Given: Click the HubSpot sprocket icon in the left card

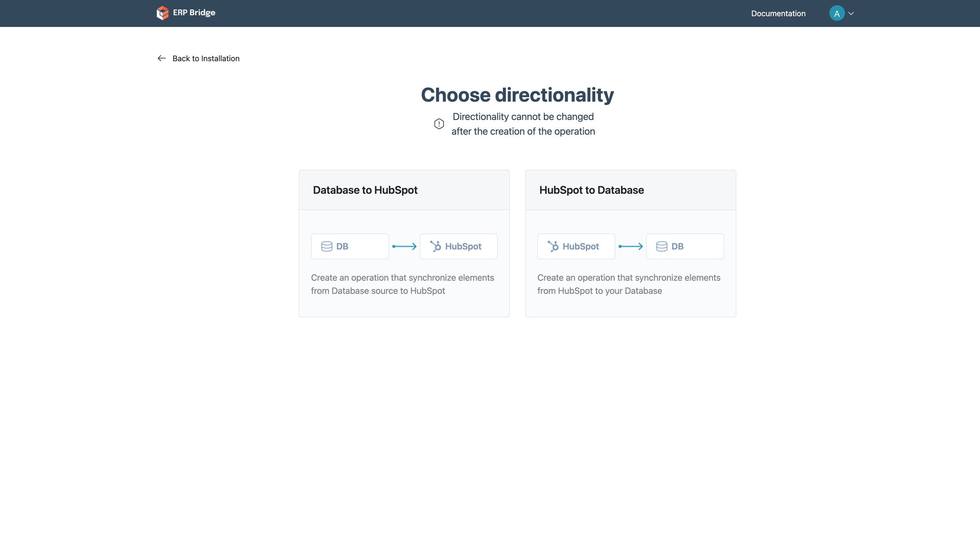Looking at the screenshot, I should point(435,246).
